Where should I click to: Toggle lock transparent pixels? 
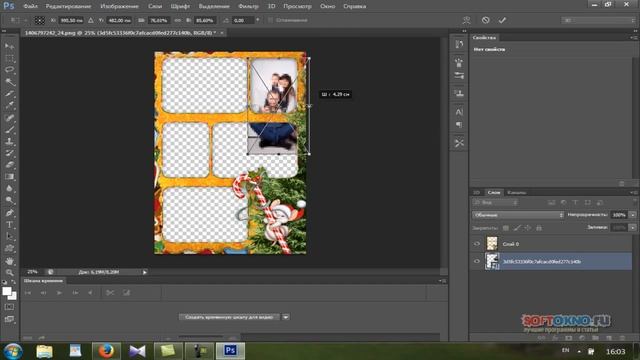pos(506,228)
